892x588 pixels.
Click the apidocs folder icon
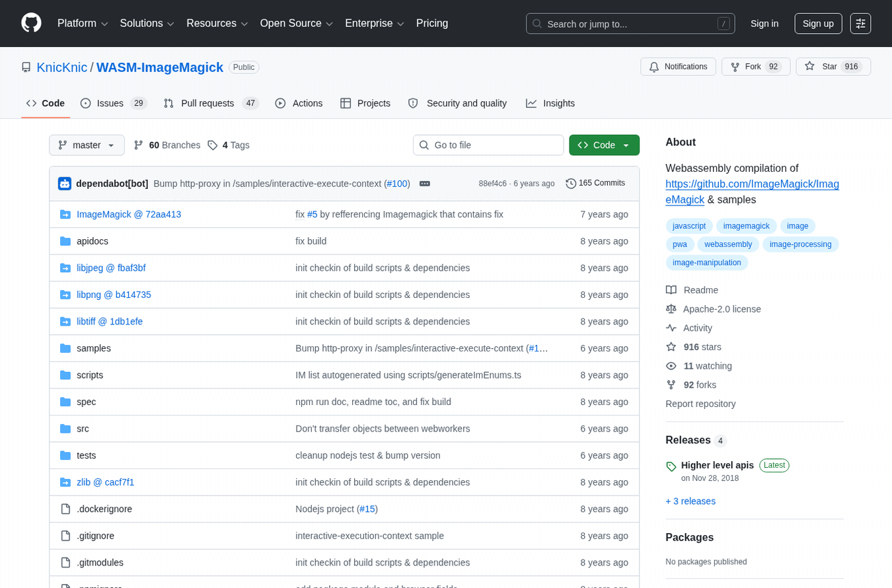click(x=65, y=241)
